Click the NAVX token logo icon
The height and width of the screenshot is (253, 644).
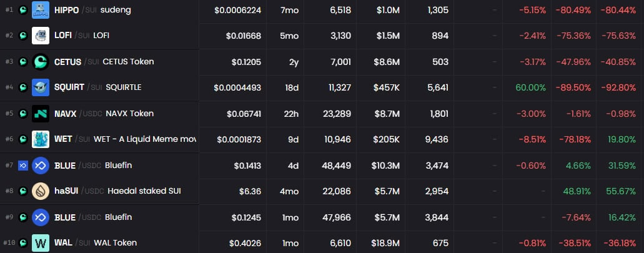40,113
